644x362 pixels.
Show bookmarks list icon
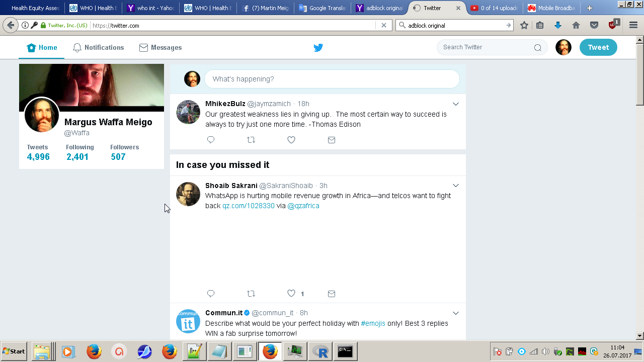(540, 25)
